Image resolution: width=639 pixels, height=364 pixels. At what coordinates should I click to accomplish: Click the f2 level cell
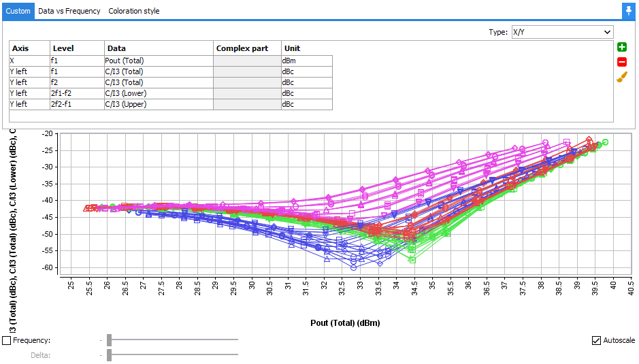pos(77,82)
